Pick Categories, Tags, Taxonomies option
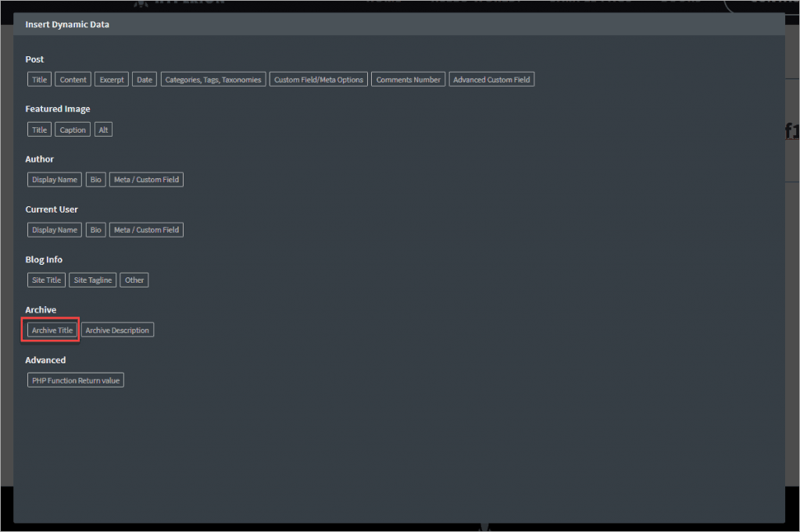This screenshot has height=532, width=800. pyautogui.click(x=213, y=80)
